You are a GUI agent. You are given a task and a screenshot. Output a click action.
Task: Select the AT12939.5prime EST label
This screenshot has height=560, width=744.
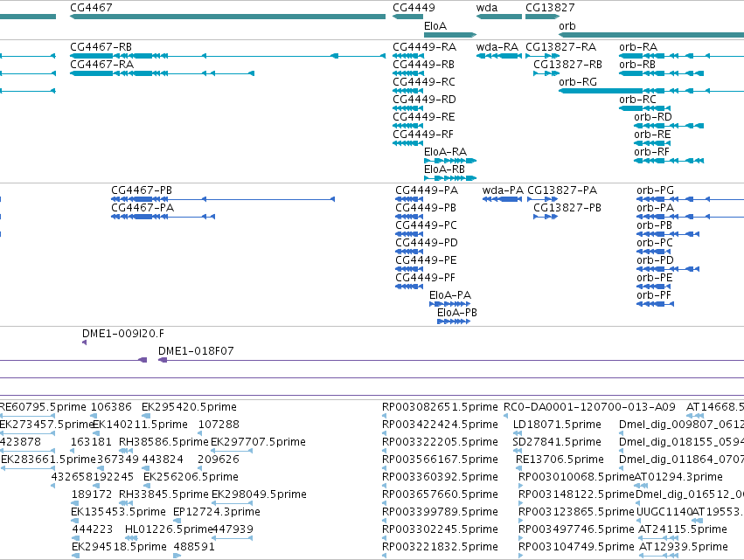pyautogui.click(x=684, y=547)
